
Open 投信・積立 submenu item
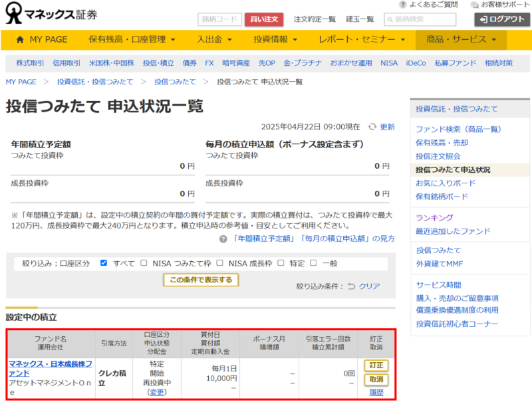click(158, 63)
